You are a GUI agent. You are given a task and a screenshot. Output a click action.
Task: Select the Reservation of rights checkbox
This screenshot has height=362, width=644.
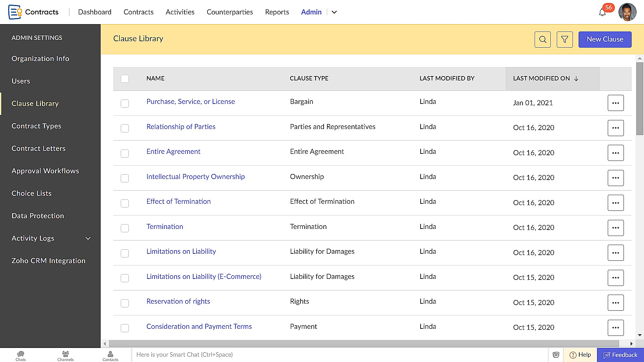click(x=125, y=303)
